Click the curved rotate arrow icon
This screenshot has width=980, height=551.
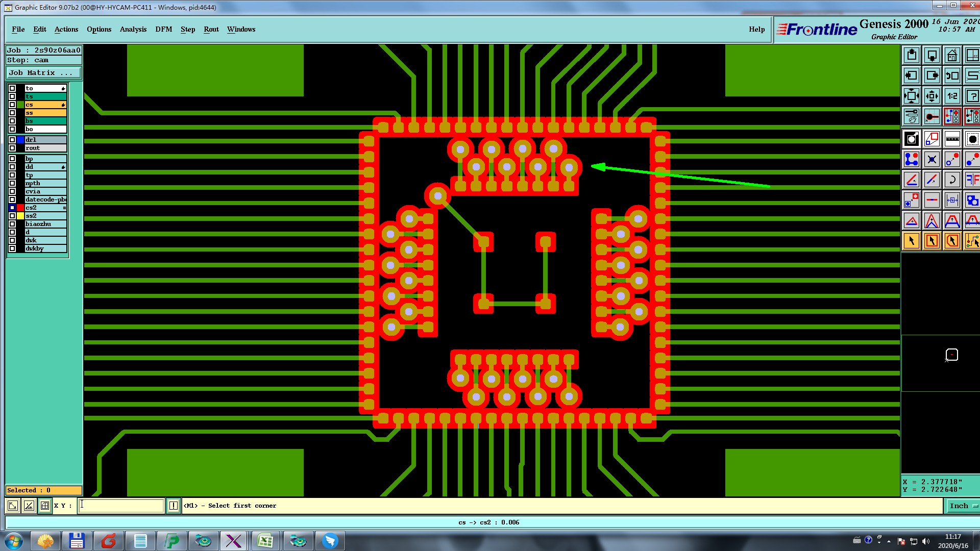(952, 180)
